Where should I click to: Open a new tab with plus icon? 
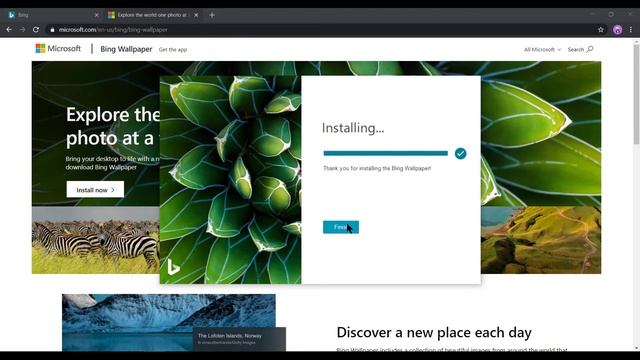coord(212,15)
